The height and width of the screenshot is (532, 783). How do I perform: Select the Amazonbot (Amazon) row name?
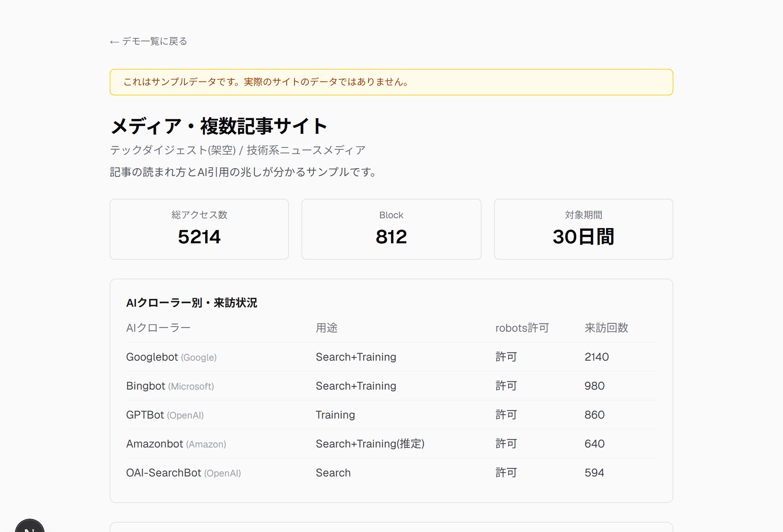(x=176, y=444)
